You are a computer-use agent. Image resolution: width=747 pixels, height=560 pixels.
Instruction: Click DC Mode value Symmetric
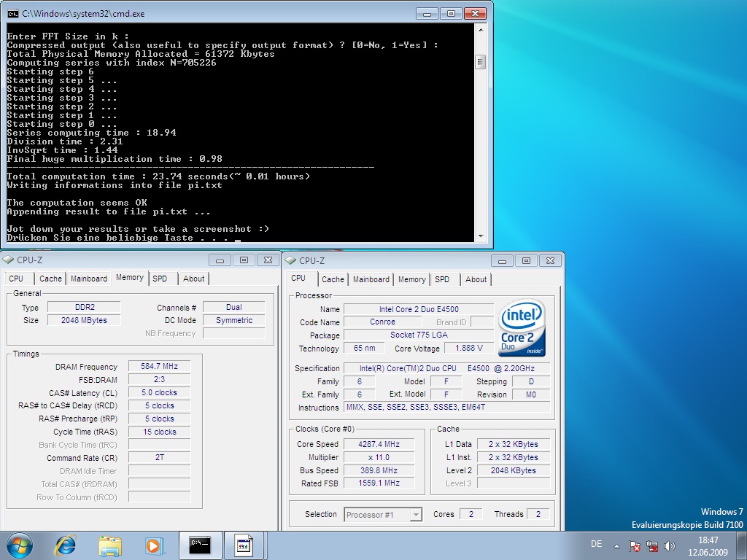(234, 320)
